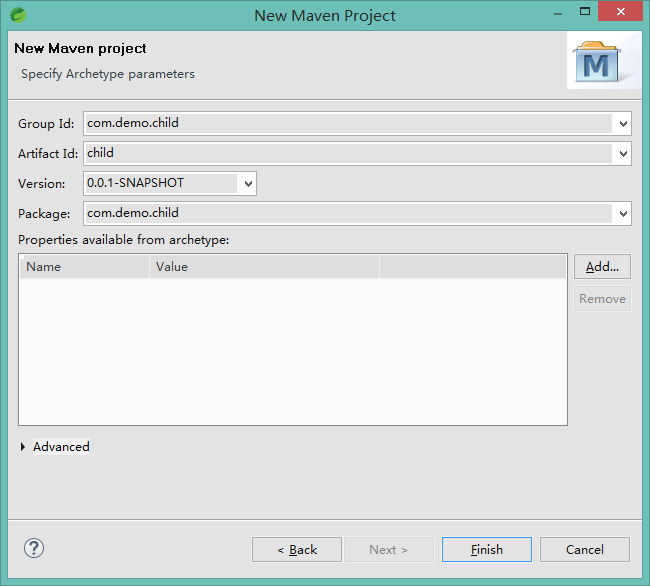
Task: Minimize the New Maven Project window
Action: (x=558, y=12)
